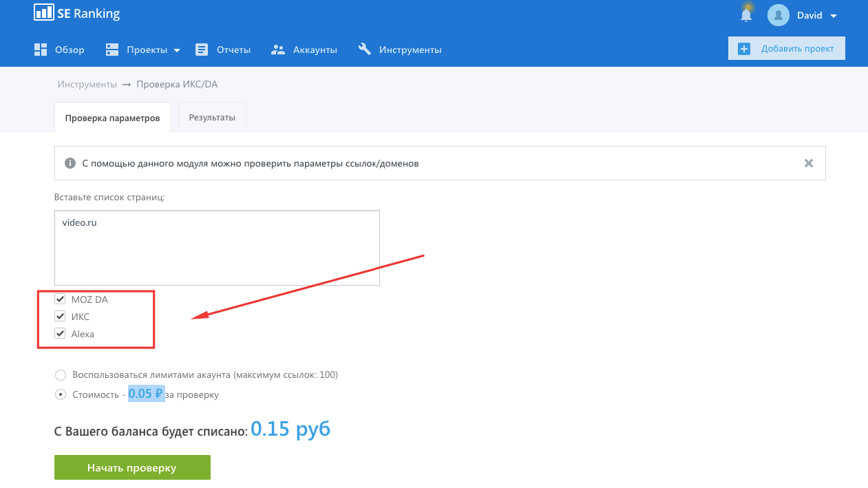
Task: Open the notifications bell
Action: pos(746,14)
